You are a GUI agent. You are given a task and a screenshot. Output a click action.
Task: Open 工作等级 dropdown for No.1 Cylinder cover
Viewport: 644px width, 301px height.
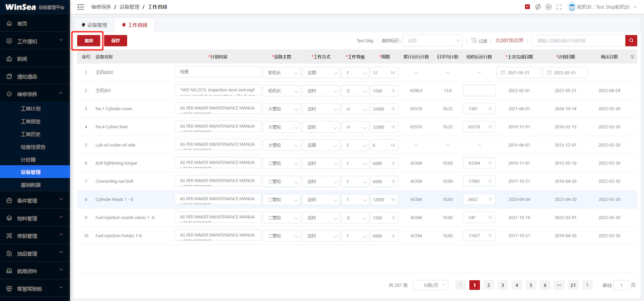[x=355, y=109]
